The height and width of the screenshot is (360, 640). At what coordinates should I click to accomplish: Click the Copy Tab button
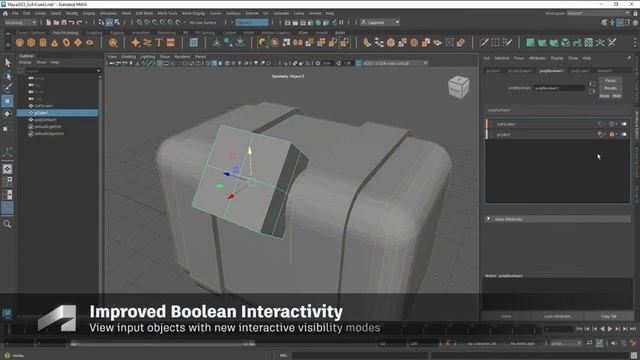609,316
